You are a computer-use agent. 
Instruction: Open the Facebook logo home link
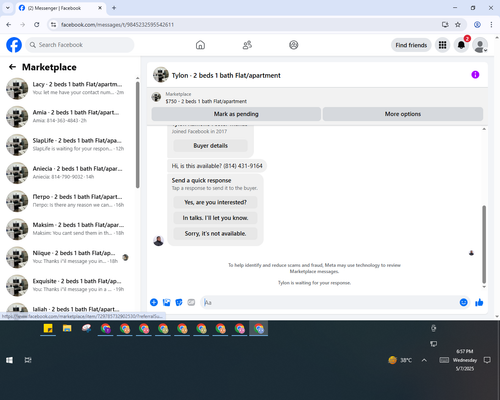coord(14,45)
